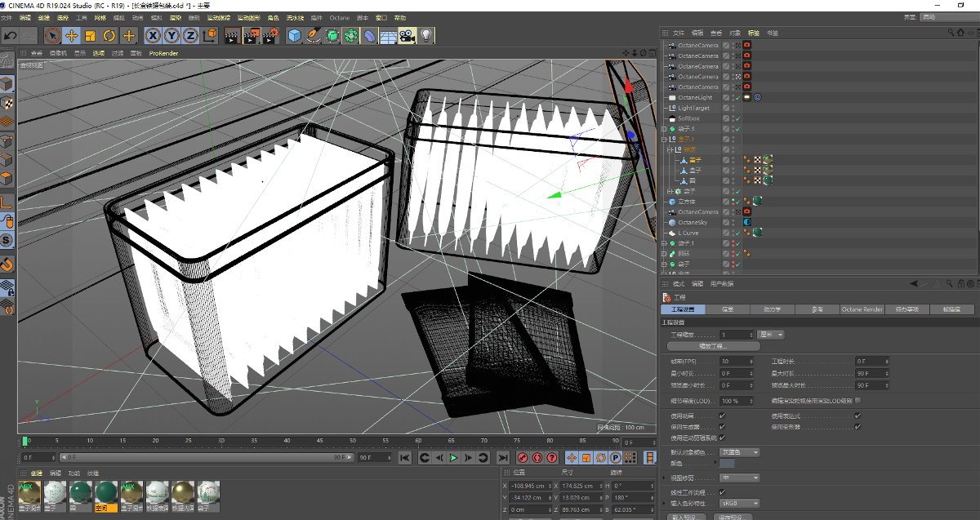Activate the Move tool
Image resolution: width=980 pixels, height=520 pixels.
(72, 35)
